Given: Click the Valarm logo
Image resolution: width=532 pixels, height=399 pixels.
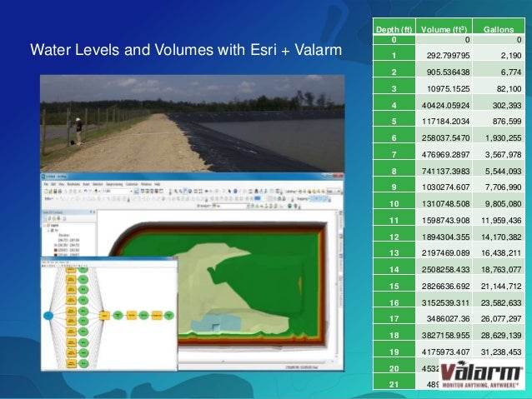Looking at the screenshot, I should (481, 374).
